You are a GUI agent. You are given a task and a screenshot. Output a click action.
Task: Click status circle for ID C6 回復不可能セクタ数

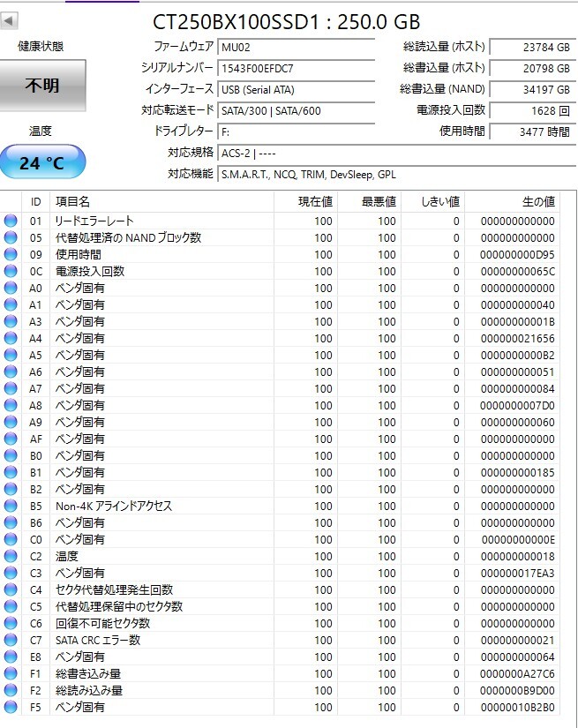click(11, 623)
